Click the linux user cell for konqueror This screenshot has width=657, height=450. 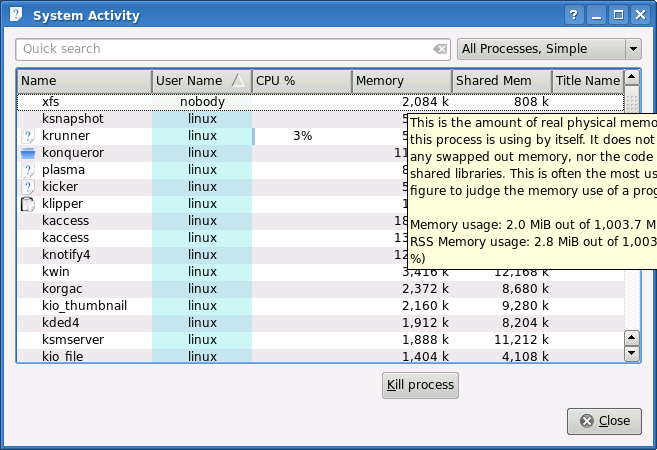202,153
